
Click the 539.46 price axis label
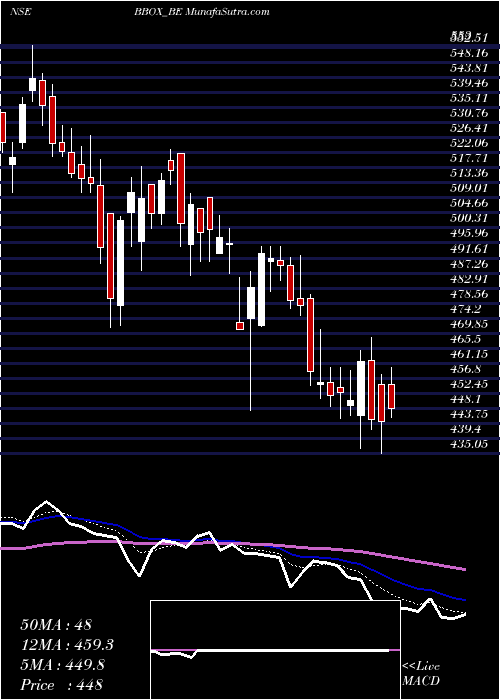pos(469,83)
